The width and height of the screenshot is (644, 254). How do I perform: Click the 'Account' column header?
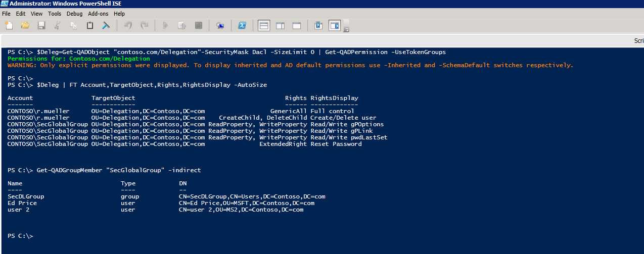pyautogui.click(x=20, y=98)
